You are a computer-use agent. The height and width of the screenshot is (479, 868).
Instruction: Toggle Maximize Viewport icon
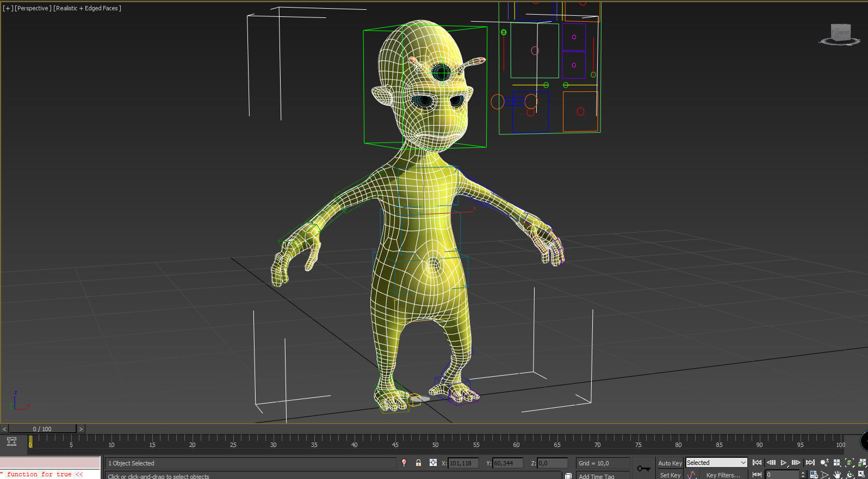coord(862,475)
